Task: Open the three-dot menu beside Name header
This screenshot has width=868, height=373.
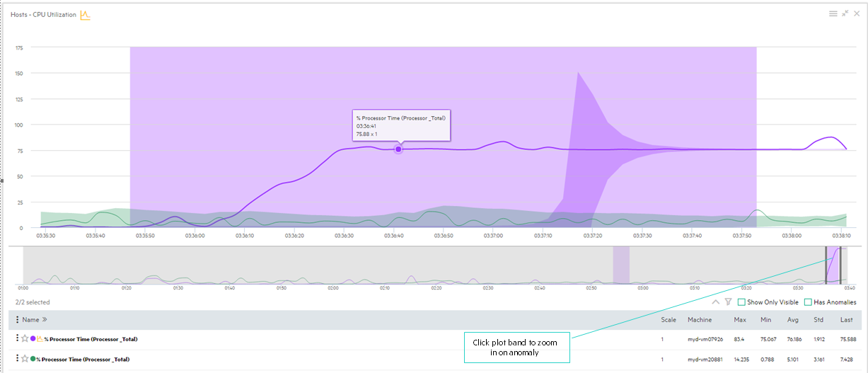Action: [x=17, y=320]
